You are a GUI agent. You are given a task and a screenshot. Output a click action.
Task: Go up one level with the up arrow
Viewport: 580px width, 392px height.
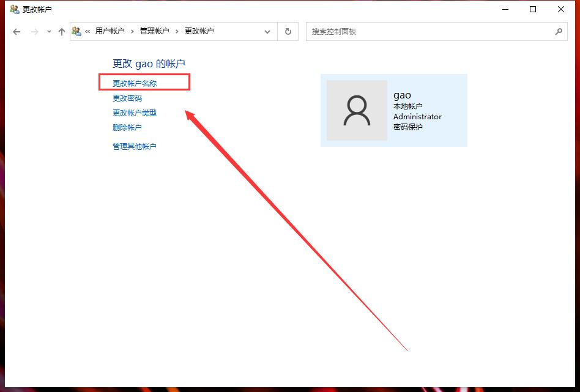click(61, 31)
